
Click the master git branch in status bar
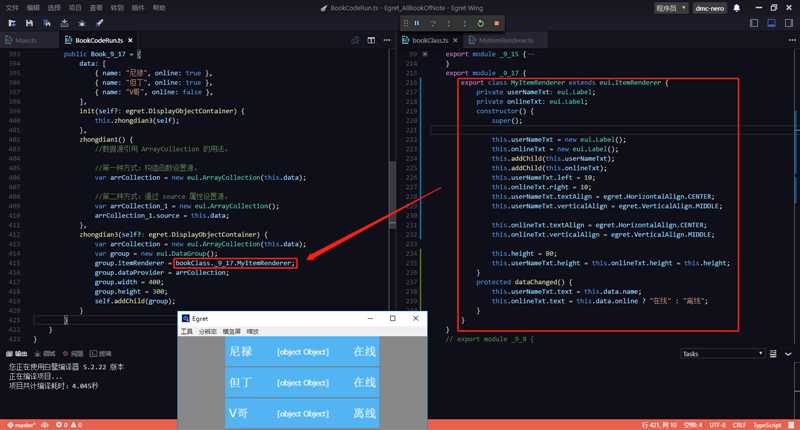click(20, 425)
